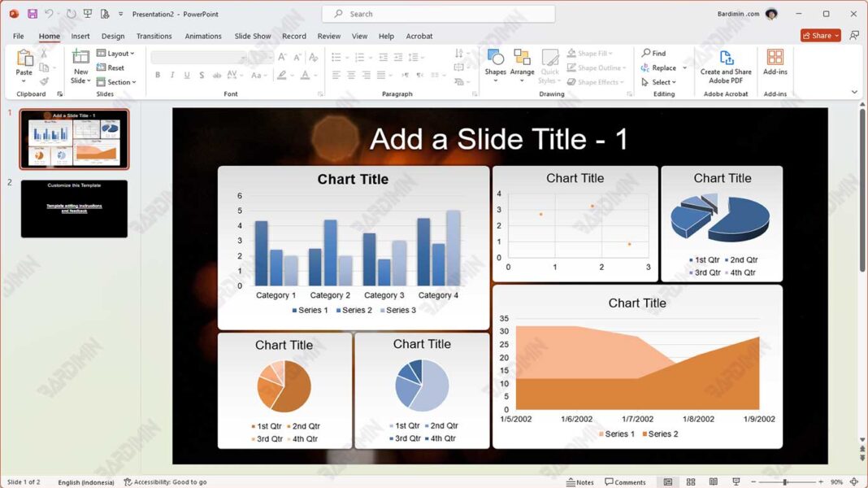The width and height of the screenshot is (868, 488).
Task: Select slide 2 thumbnail in the pane
Action: (x=74, y=209)
